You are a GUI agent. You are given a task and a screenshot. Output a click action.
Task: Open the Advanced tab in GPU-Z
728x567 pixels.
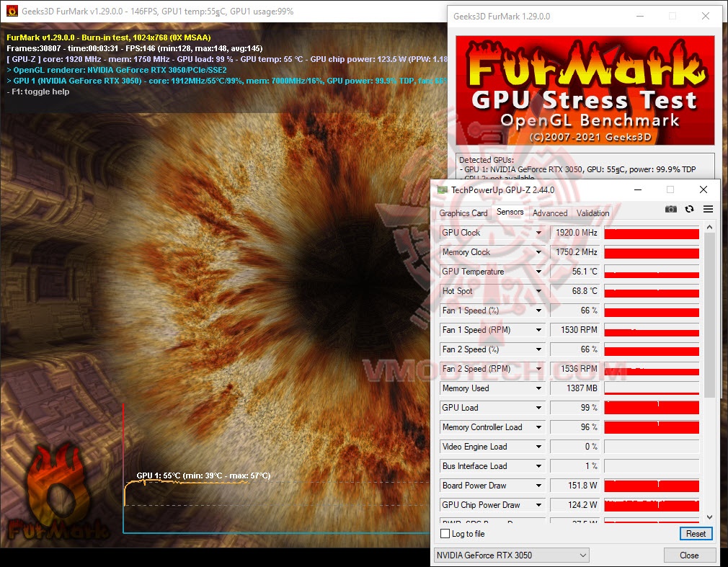549,213
